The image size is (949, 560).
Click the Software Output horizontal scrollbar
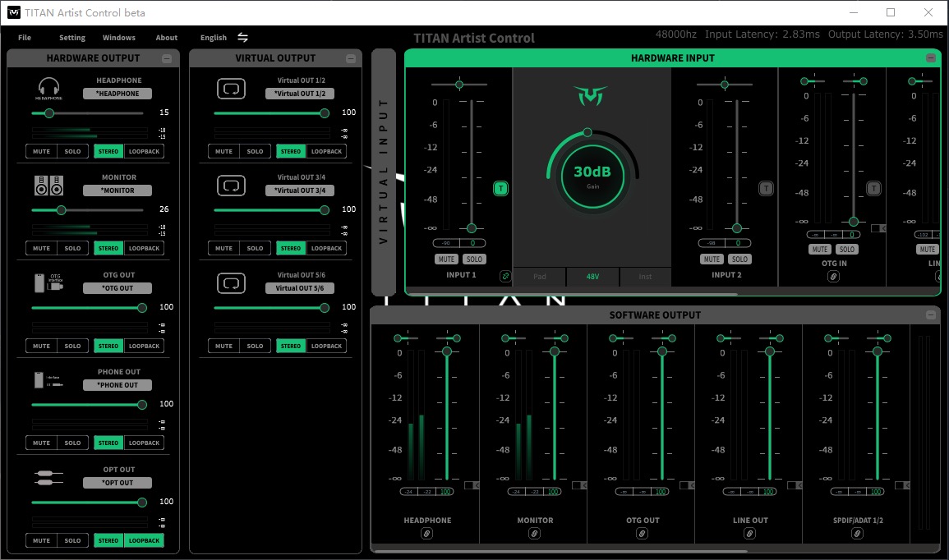coord(560,551)
